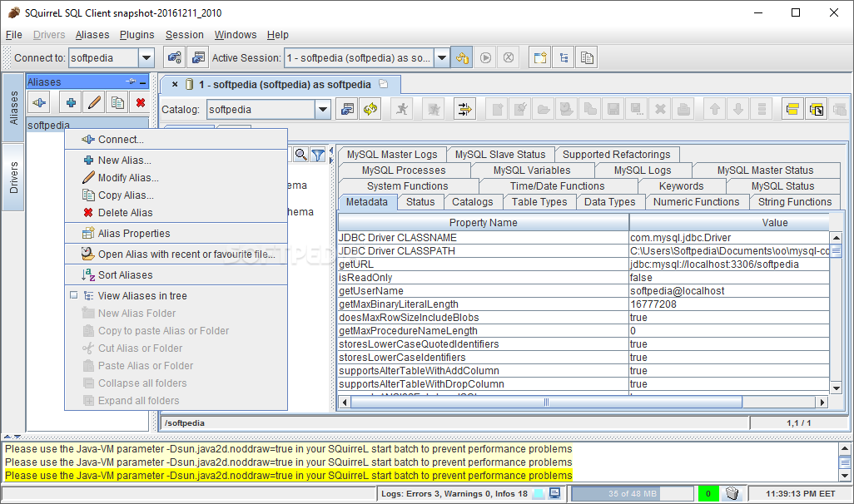The image size is (854, 504).
Task: Click the yellow arrows object tree icon
Action: click(x=464, y=110)
